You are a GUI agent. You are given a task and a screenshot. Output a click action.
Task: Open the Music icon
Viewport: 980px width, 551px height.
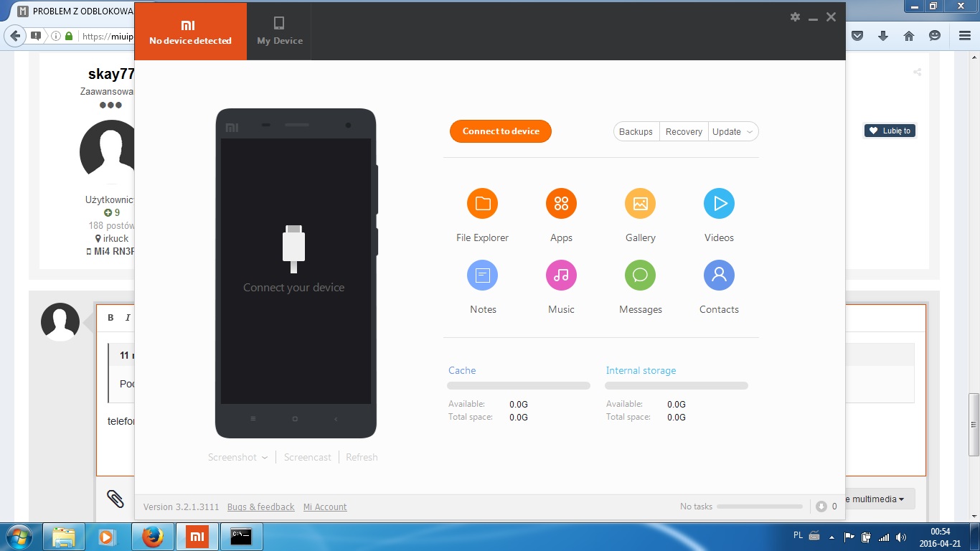[x=561, y=275]
